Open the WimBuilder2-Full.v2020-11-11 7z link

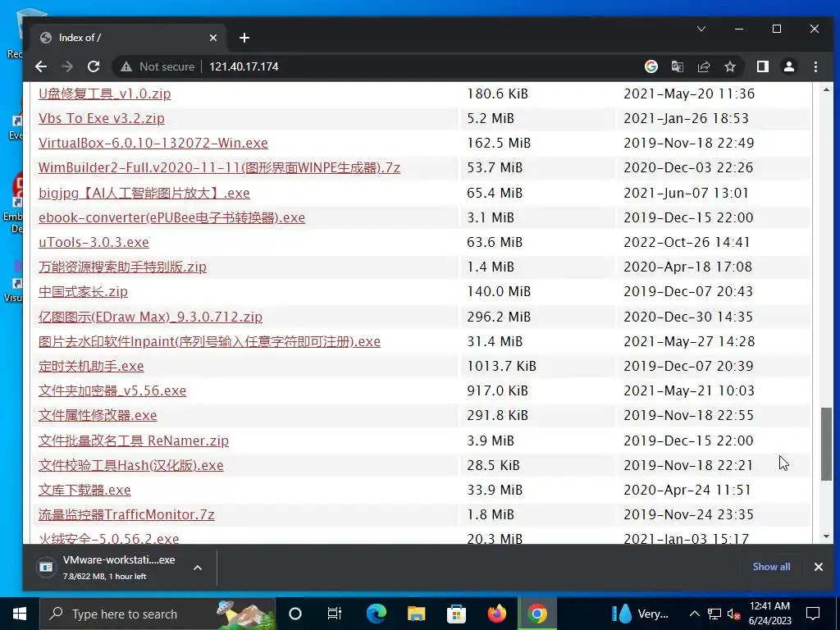219,167
